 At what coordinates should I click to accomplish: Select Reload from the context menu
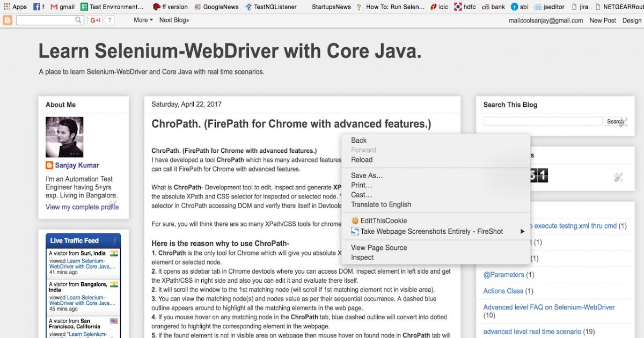pos(362,159)
